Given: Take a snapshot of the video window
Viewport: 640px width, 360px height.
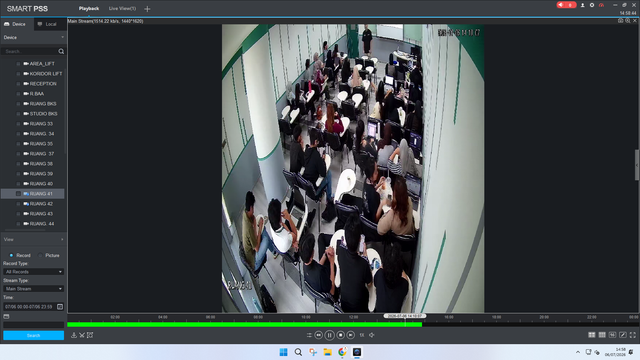Looking at the screenshot, I should pyautogui.click(x=620, y=20).
